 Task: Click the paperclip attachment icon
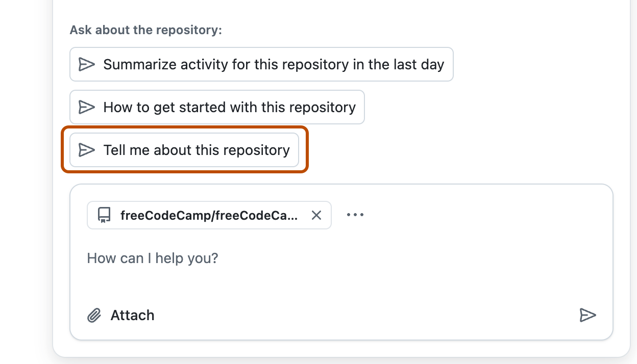(x=94, y=316)
